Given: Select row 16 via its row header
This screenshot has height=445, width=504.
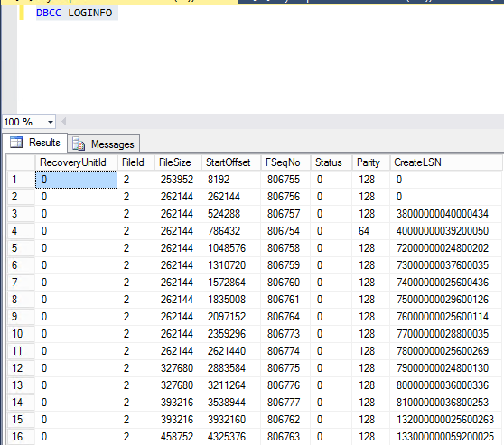Looking at the screenshot, I should [21, 437].
